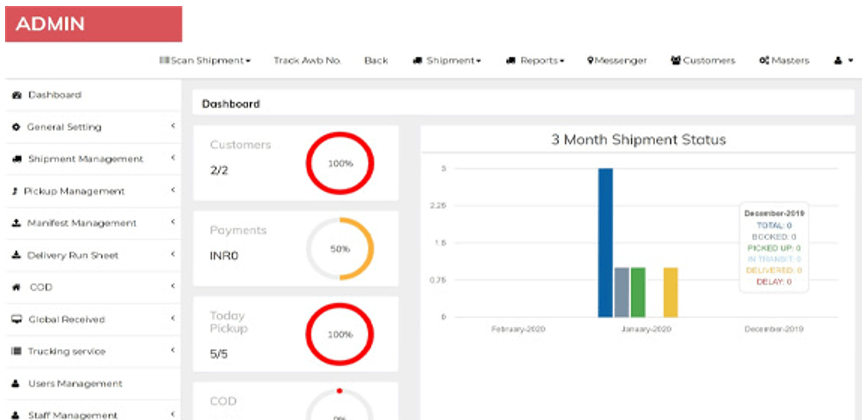Select Customers in the top navigation
This screenshot has height=420, width=862.
click(x=702, y=61)
